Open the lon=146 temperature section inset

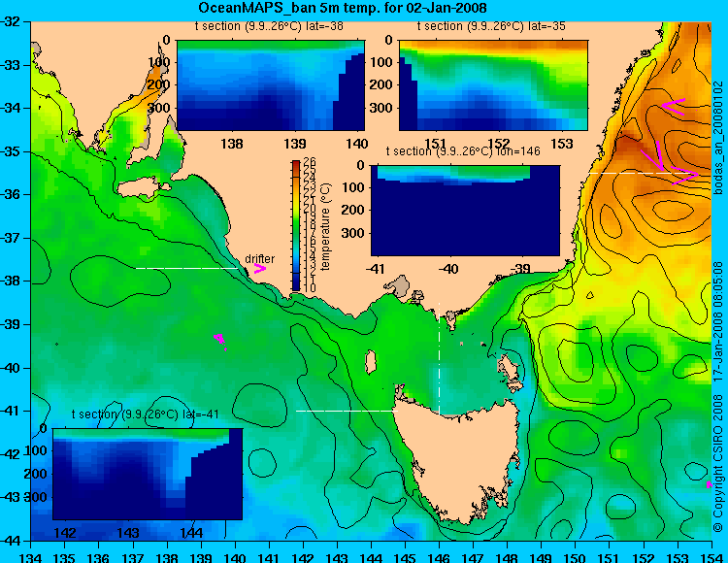tap(465, 211)
